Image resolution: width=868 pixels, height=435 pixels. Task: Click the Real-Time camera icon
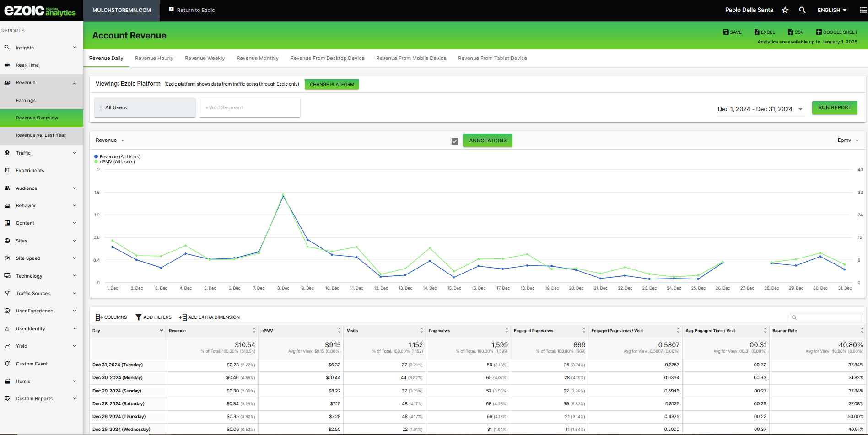pos(7,65)
